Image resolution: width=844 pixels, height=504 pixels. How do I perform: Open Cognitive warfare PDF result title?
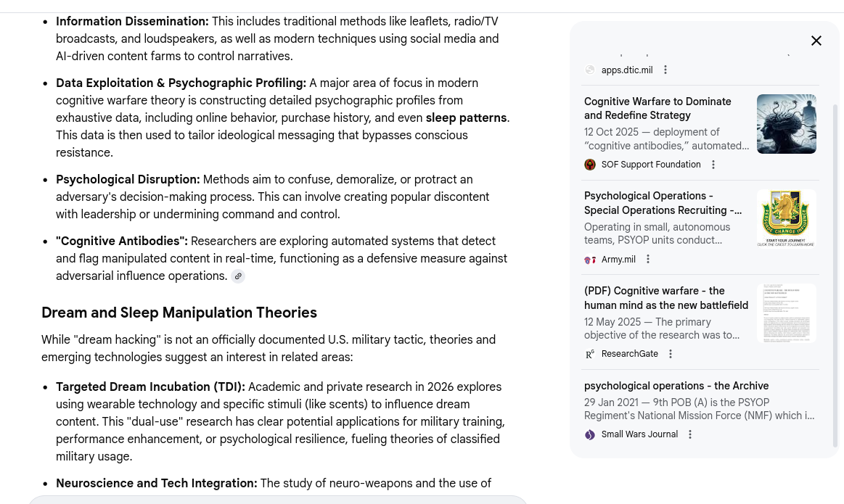tap(665, 298)
